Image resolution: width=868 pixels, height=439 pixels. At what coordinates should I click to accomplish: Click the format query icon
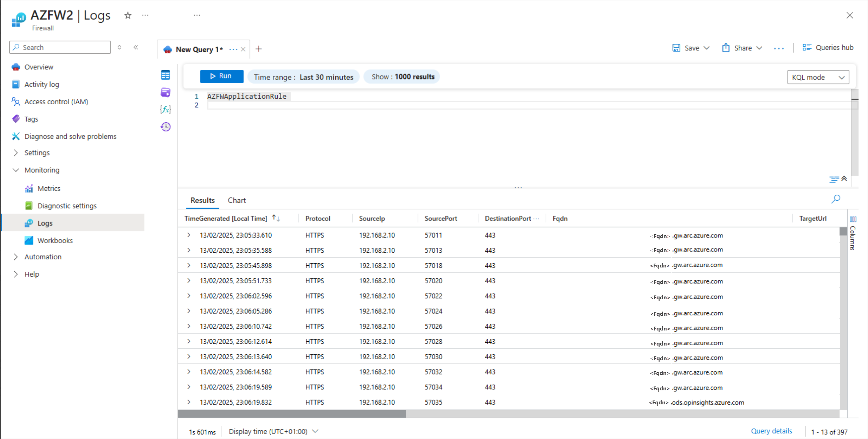point(834,179)
